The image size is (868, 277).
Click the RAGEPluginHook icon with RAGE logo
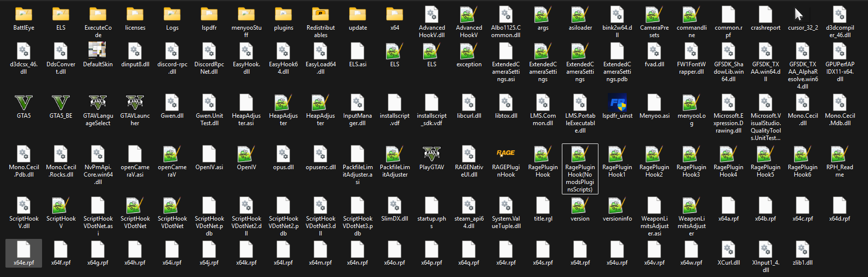[x=506, y=154]
